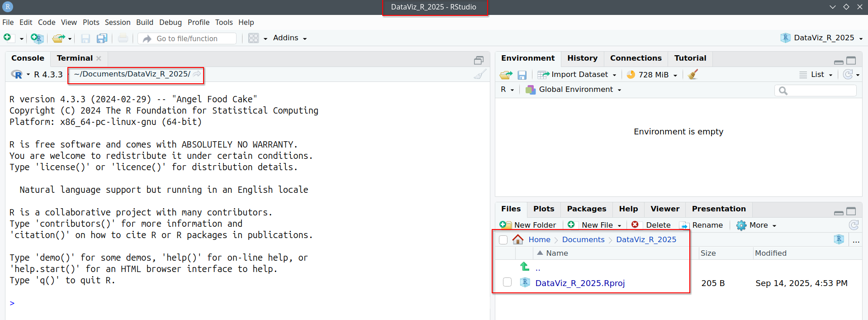Open the Connections tab
Screen dimensions: 868x320
tap(636, 58)
